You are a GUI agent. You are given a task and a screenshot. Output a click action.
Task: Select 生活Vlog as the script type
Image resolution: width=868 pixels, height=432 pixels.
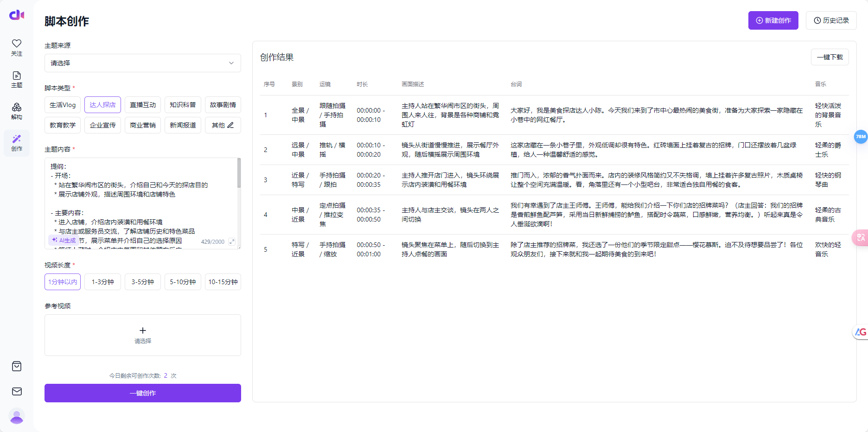[x=62, y=105]
